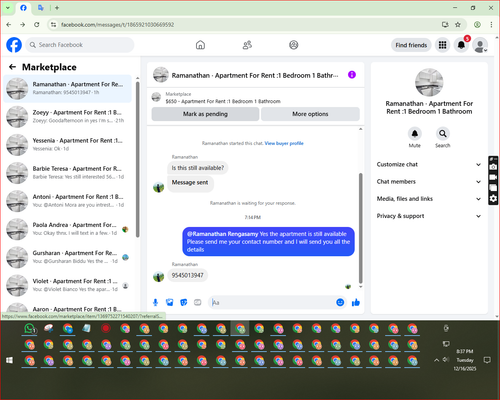The width and height of the screenshot is (500, 400).
Task: Send a thumbs-up like
Action: click(356, 302)
